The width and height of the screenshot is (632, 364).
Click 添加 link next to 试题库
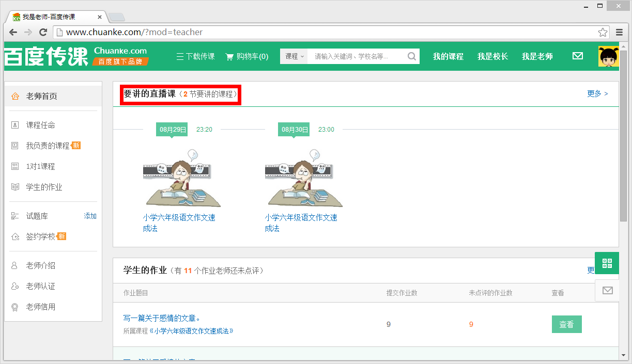coord(90,215)
